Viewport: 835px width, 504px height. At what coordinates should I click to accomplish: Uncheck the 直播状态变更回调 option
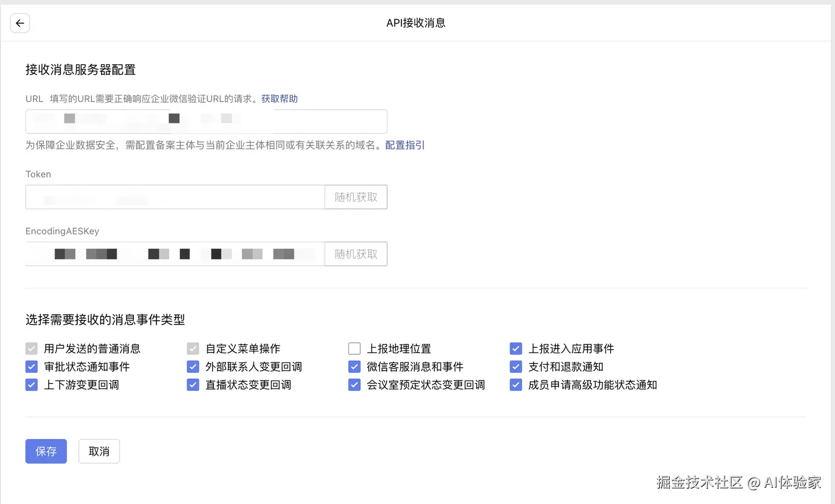click(x=193, y=384)
